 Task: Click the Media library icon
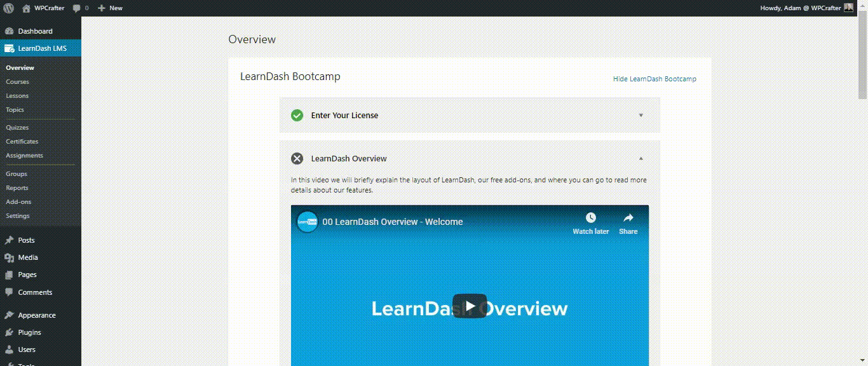coord(9,257)
